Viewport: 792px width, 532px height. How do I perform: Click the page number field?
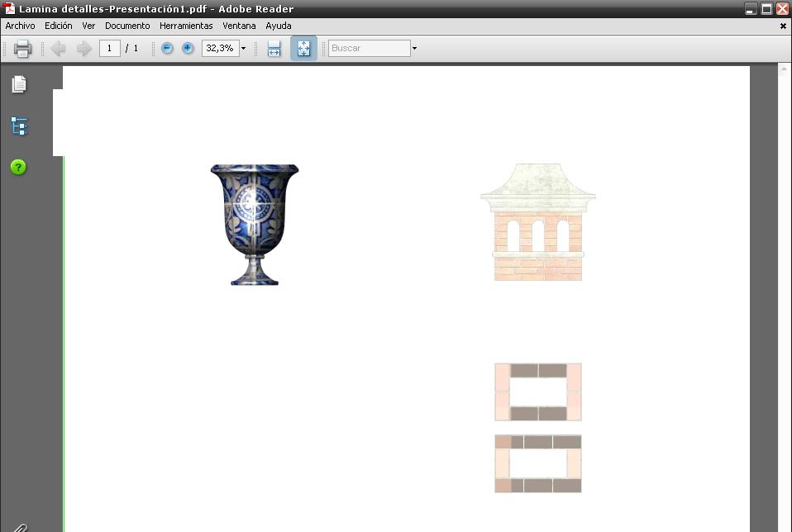pos(110,49)
